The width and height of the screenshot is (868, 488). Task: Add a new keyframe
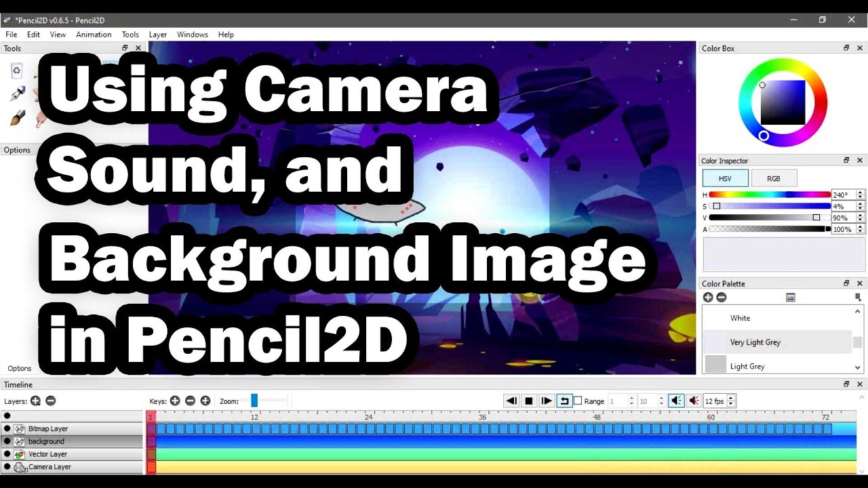(x=175, y=401)
